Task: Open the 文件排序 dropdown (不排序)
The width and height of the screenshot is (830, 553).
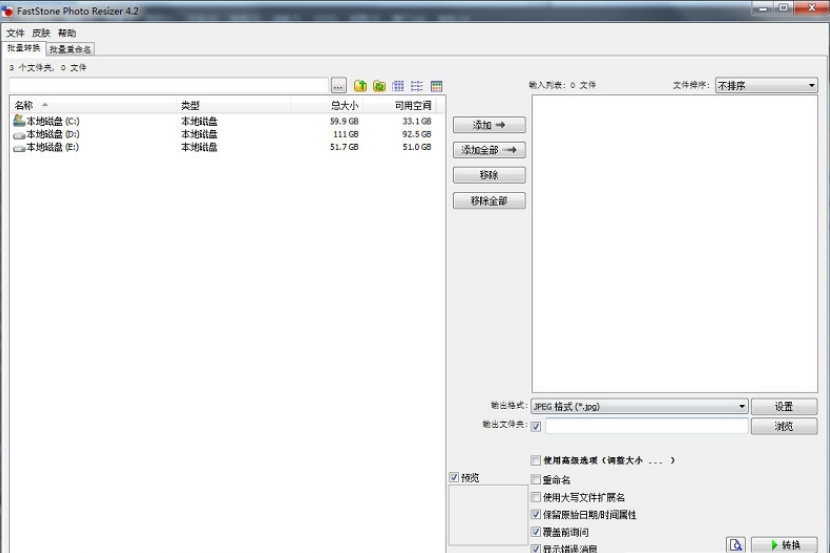Action: [x=766, y=85]
